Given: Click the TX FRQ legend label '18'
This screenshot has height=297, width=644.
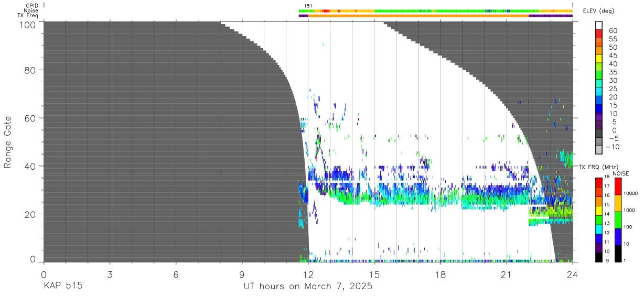Looking at the screenshot, I should coord(608,178).
